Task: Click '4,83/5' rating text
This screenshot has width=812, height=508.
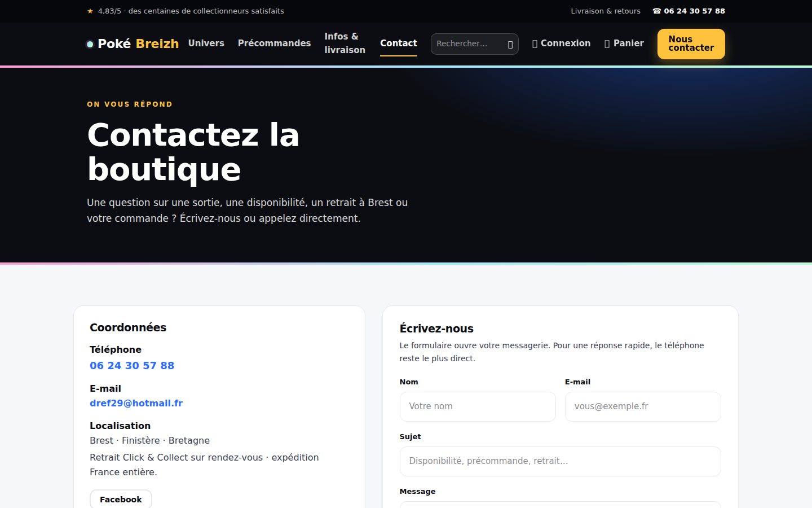Action: click(x=109, y=11)
